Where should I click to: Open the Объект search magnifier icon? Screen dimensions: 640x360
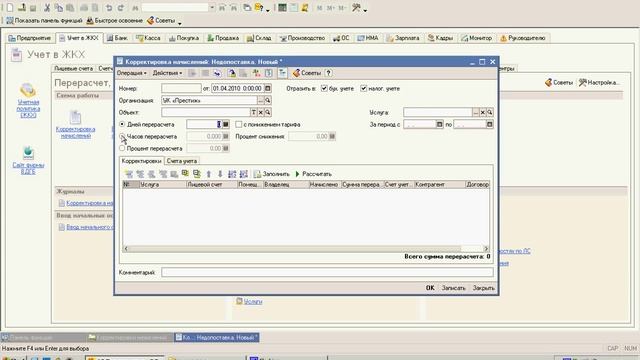pos(268,112)
